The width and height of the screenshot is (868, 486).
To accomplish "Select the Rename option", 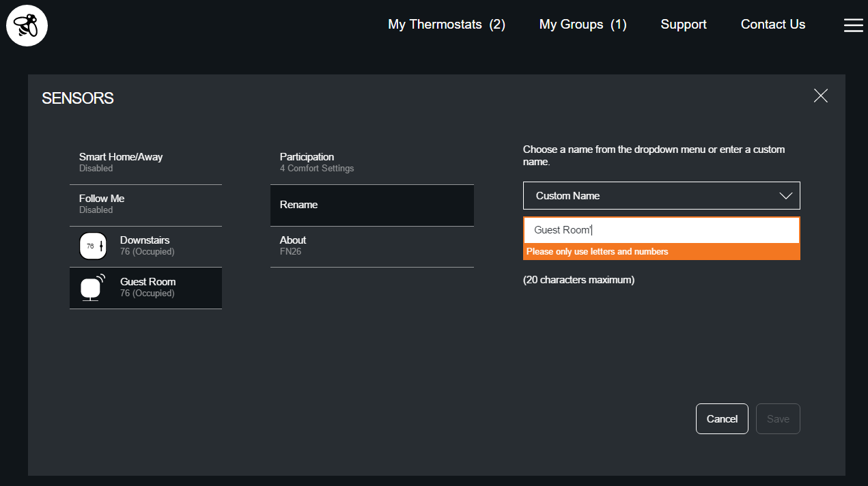I will pos(372,205).
